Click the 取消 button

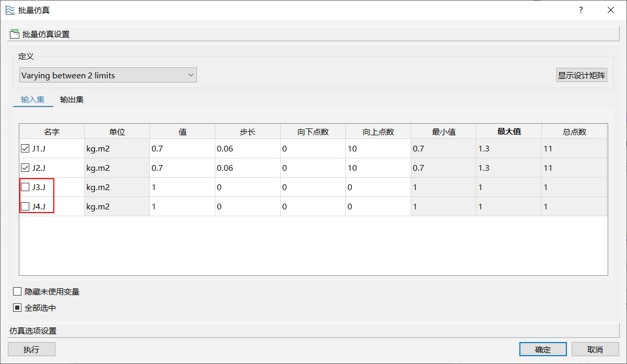point(595,349)
